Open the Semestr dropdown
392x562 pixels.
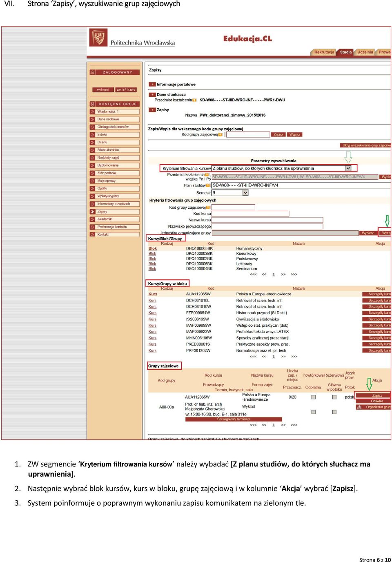coord(245,193)
